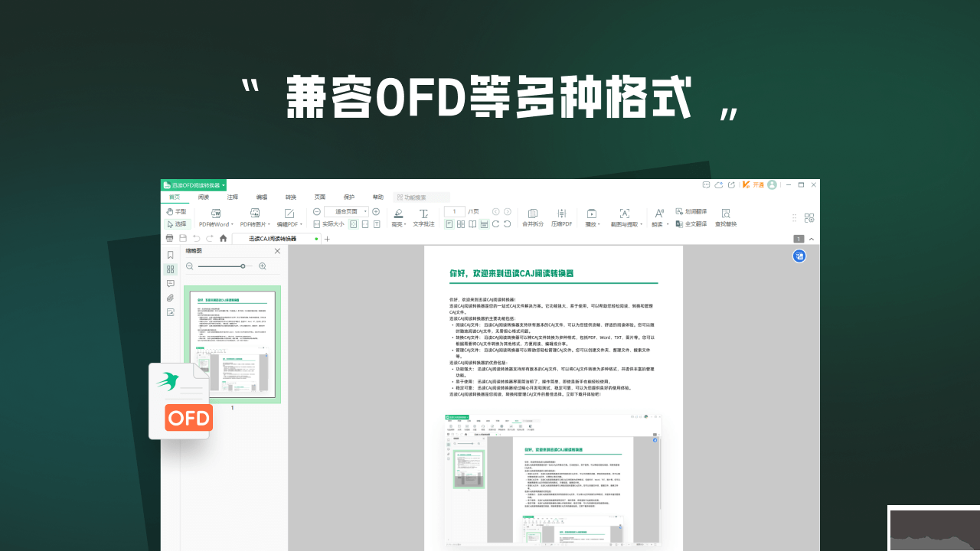Select the 文字批注 text annotation tool
980x551 pixels.
pos(423,217)
